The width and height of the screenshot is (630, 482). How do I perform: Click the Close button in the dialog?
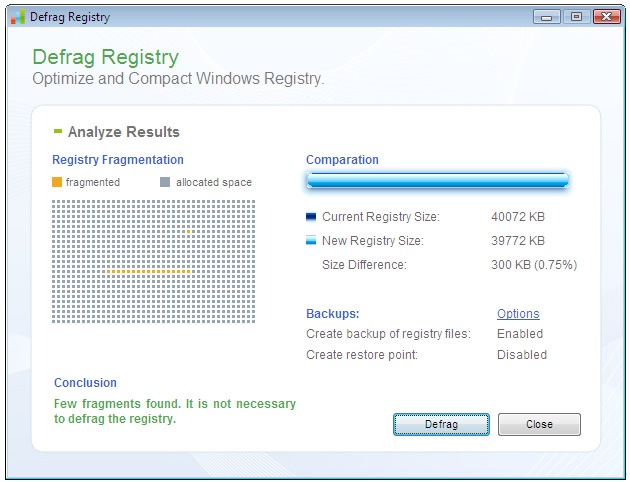click(539, 424)
